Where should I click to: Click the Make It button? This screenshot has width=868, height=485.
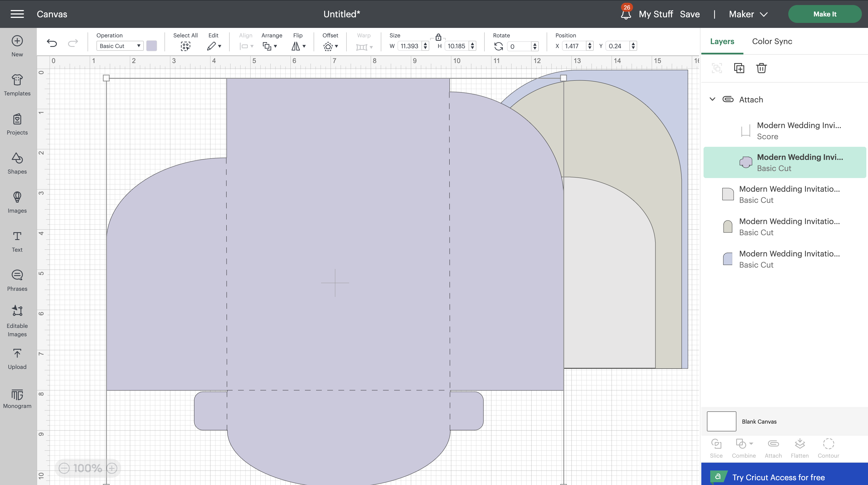click(x=825, y=14)
